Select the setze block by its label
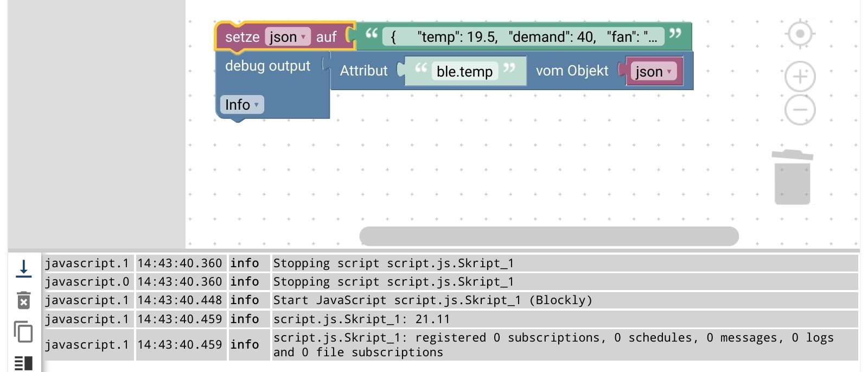The image size is (868, 372). 242,37
